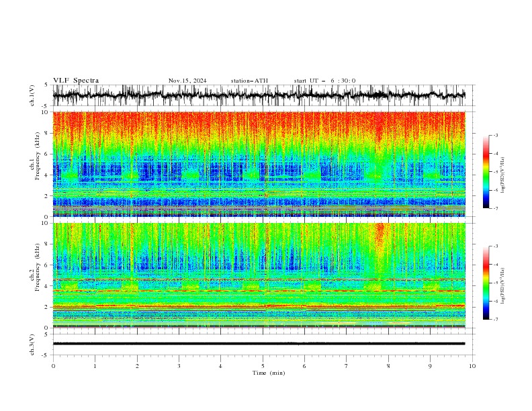Click the time axis tick label '3'
532x411 pixels.
(179, 366)
